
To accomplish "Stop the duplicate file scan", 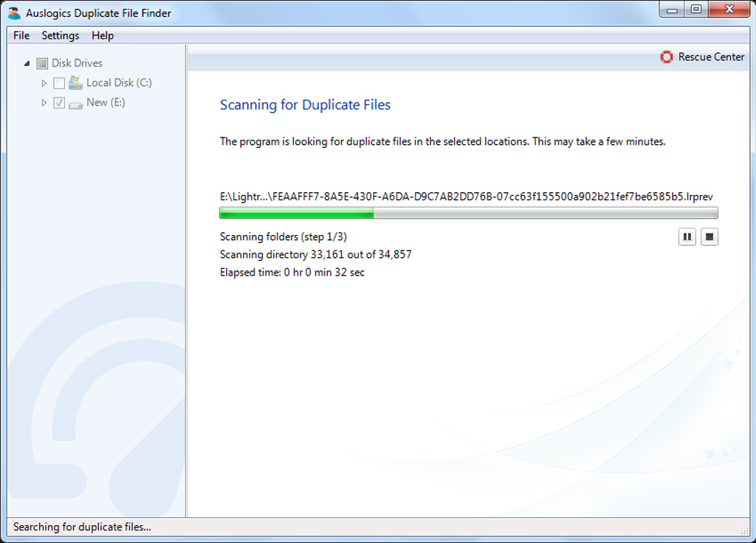I will [x=709, y=237].
